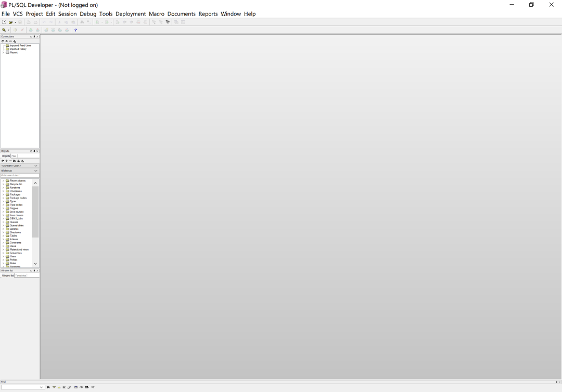Open the Deployment menu
This screenshot has width=562, height=392.
[x=131, y=14]
